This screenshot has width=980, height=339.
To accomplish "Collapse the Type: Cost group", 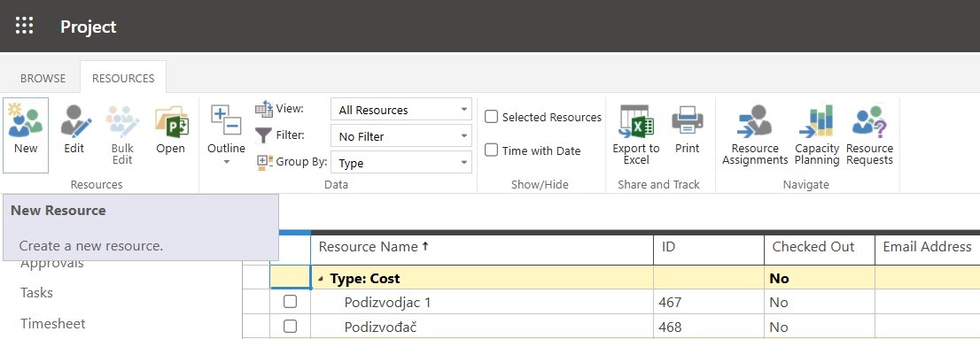I will 321,279.
